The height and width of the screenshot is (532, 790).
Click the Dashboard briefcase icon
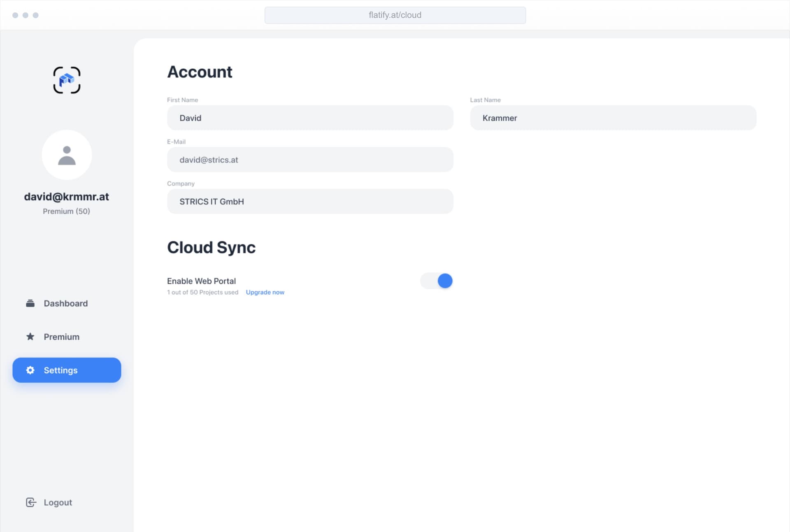[x=30, y=303]
